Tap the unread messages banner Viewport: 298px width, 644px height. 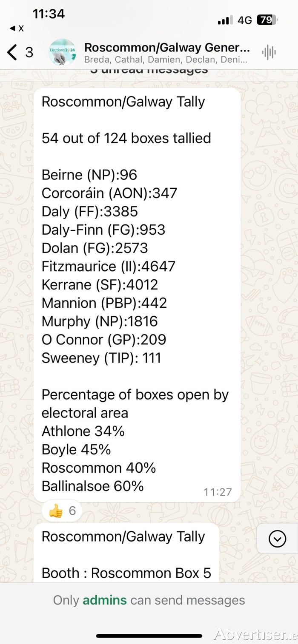point(149,70)
